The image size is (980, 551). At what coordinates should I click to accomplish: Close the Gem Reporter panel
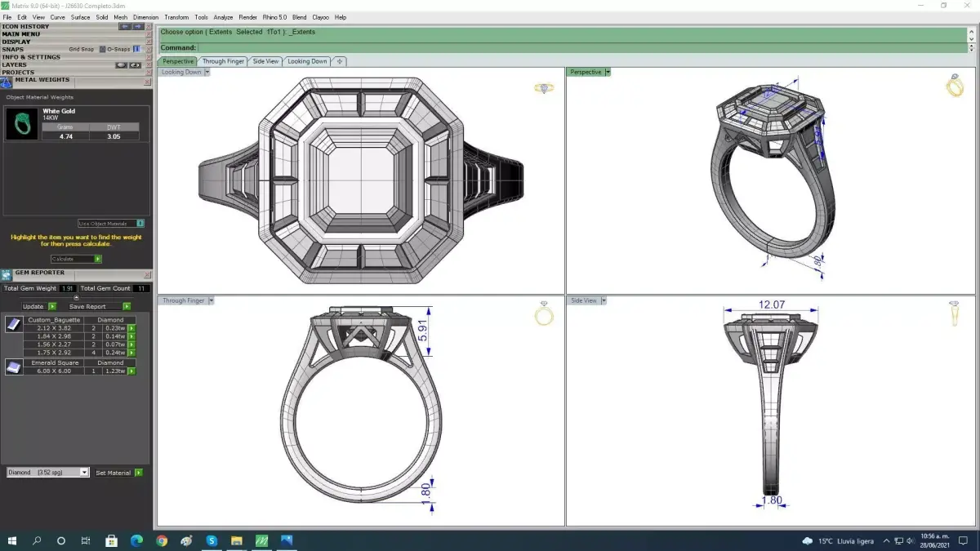click(x=147, y=274)
